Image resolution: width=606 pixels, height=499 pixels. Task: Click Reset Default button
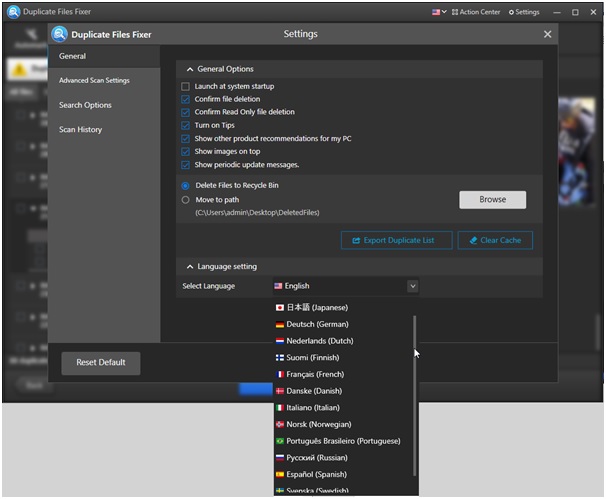[100, 363]
